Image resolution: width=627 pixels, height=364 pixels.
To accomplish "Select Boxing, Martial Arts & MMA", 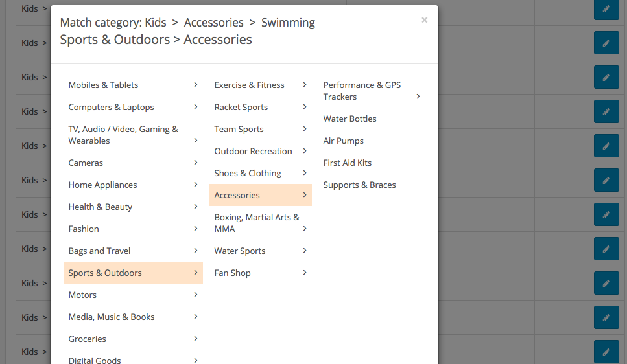I will (257, 223).
